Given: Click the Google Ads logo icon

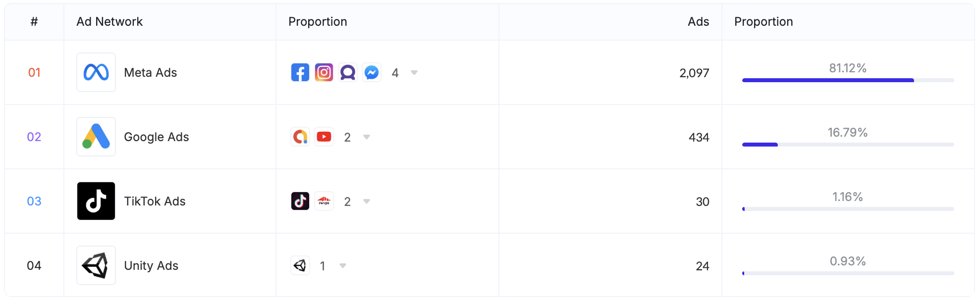Looking at the screenshot, I should point(96,137).
